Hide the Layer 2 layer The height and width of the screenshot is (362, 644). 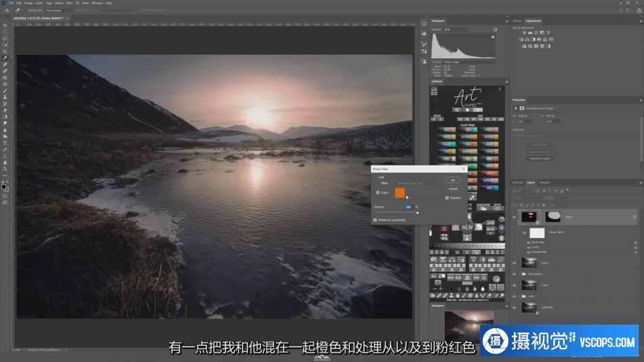pos(515,262)
